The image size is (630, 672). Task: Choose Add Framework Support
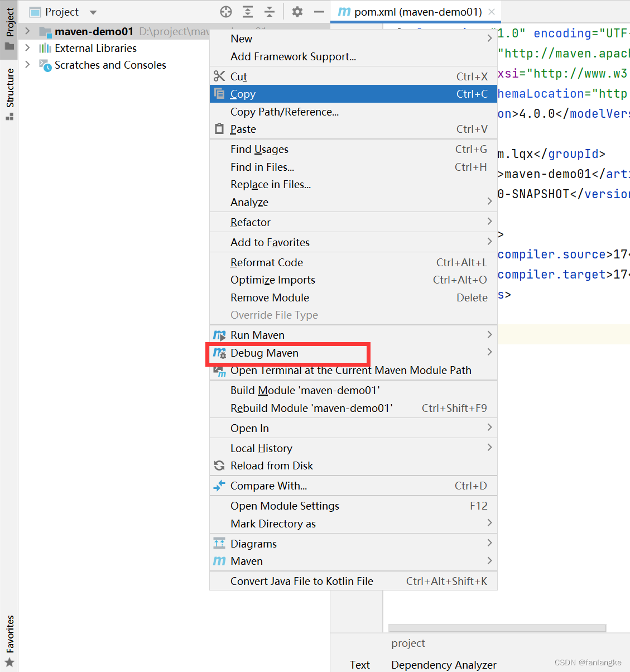pos(353,56)
